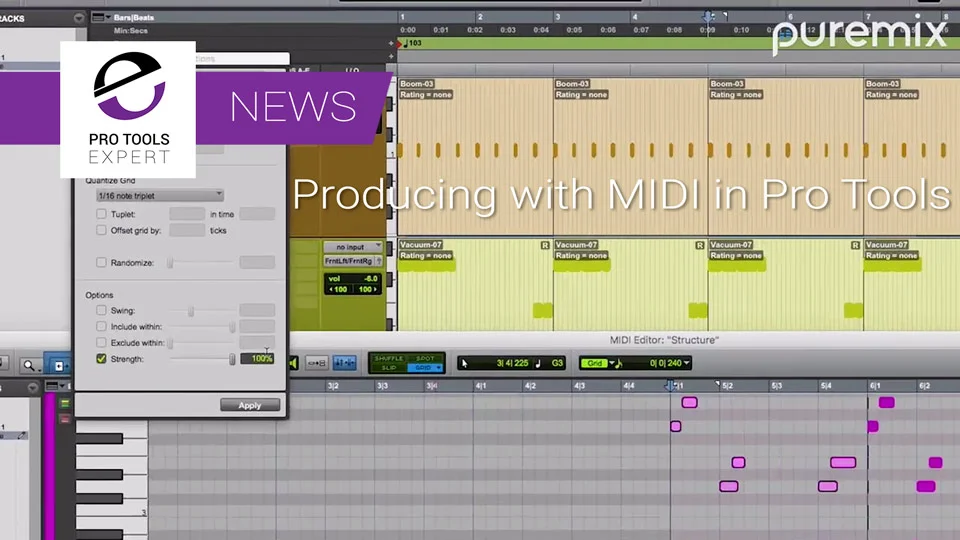The image size is (960, 540).
Task: Click the ruler view selector icon beside Bars|Beats
Action: (98, 17)
